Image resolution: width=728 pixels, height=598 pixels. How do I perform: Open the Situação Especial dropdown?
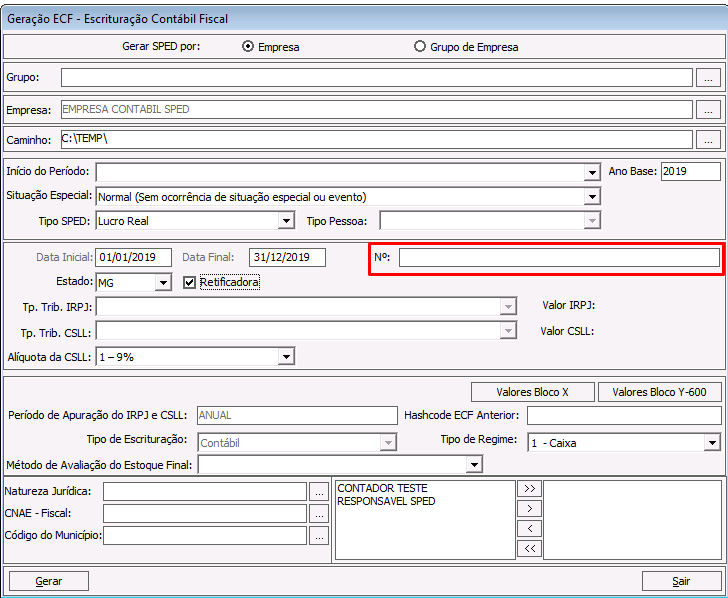pyautogui.click(x=592, y=197)
